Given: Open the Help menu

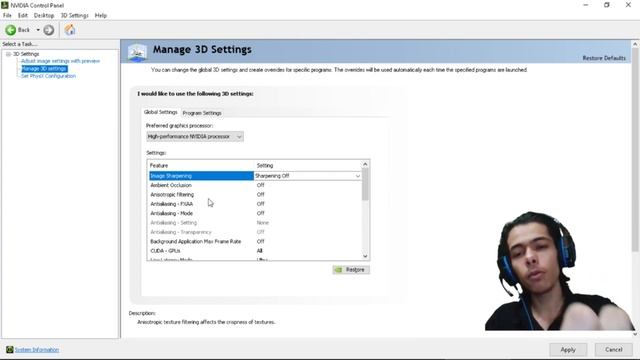Looking at the screenshot, I should pos(100,16).
